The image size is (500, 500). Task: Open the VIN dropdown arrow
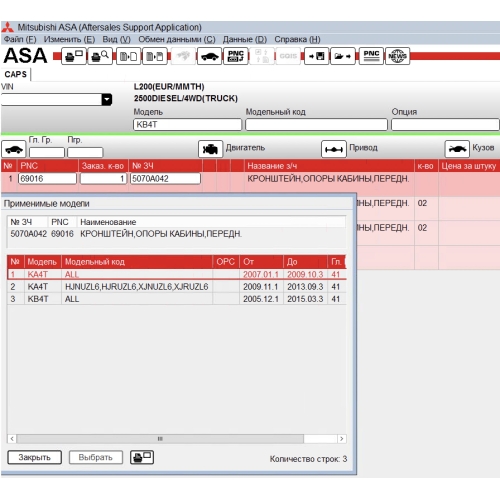click(107, 99)
